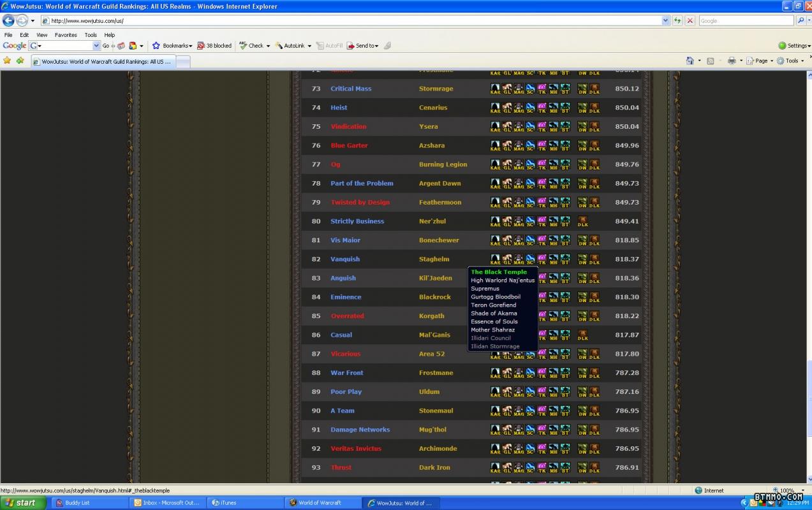Click the Google search box at top right
The height and width of the screenshot is (510, 812).
pos(746,21)
